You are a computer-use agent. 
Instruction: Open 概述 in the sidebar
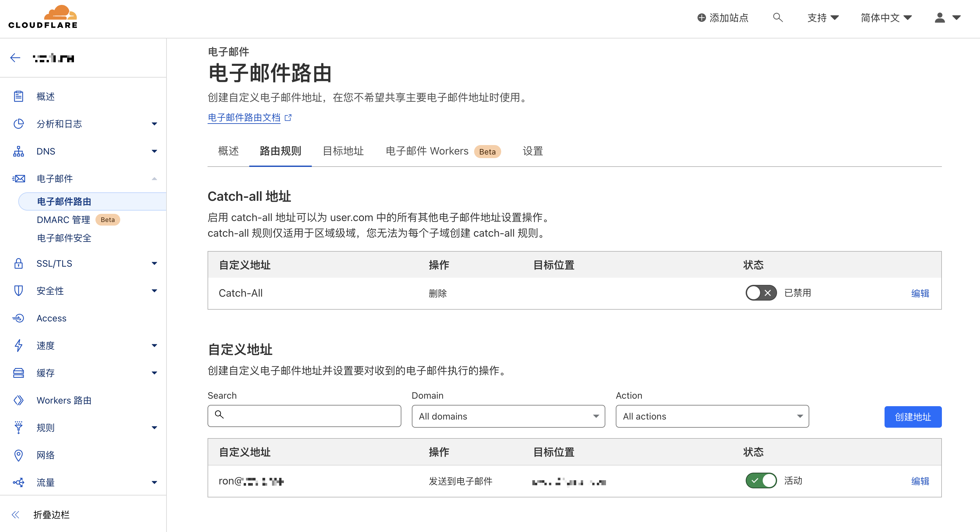pos(46,96)
